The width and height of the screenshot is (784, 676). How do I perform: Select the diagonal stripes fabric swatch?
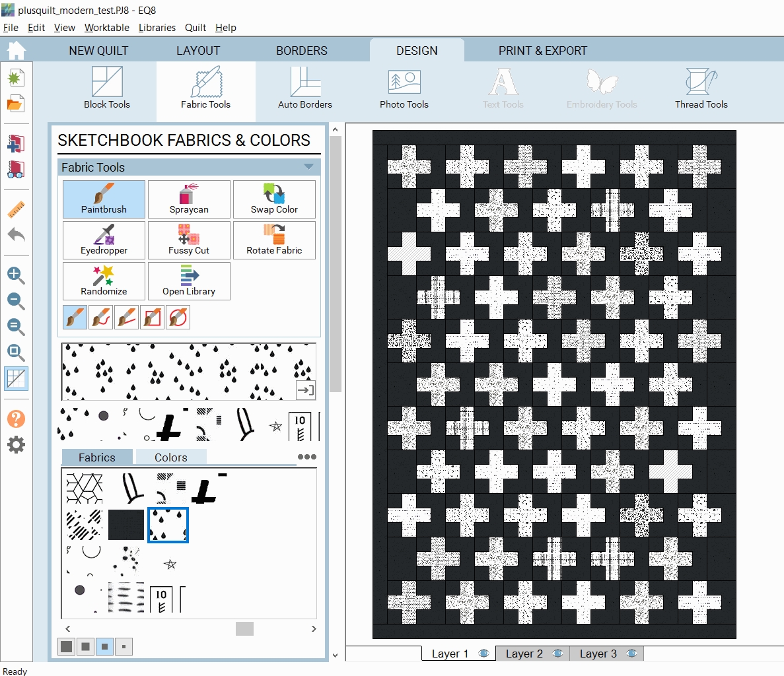coord(85,525)
